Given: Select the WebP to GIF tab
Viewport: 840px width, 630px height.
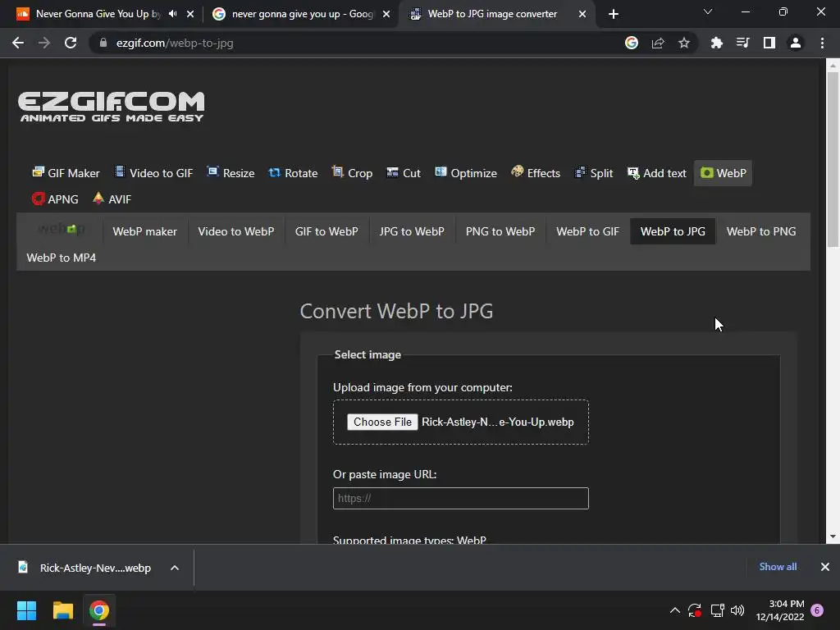Looking at the screenshot, I should (587, 231).
